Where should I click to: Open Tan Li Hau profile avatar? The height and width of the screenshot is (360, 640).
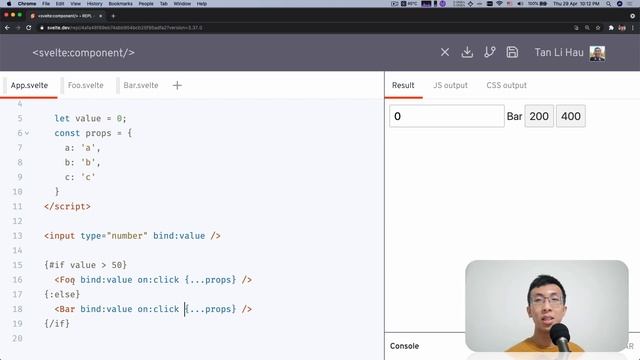597,53
